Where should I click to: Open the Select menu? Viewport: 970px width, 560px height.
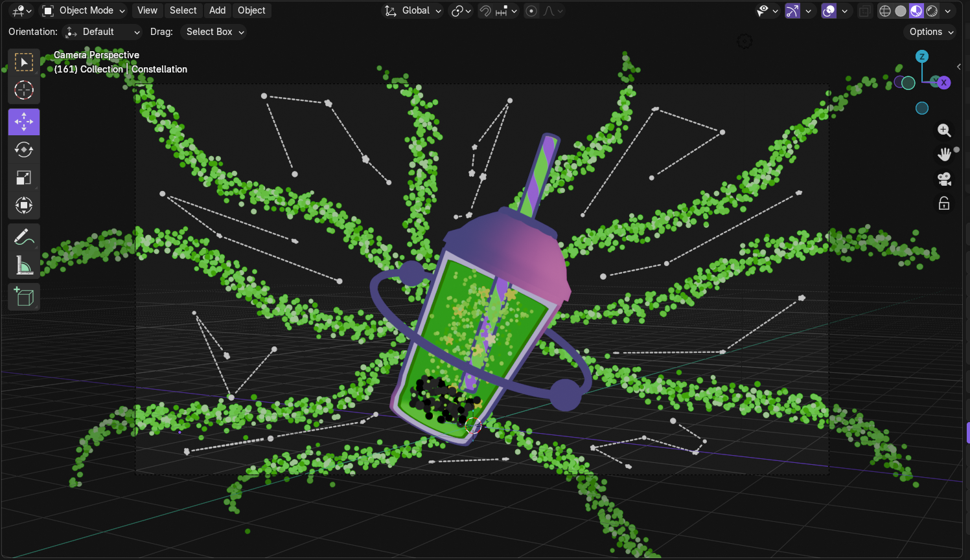[x=183, y=10]
